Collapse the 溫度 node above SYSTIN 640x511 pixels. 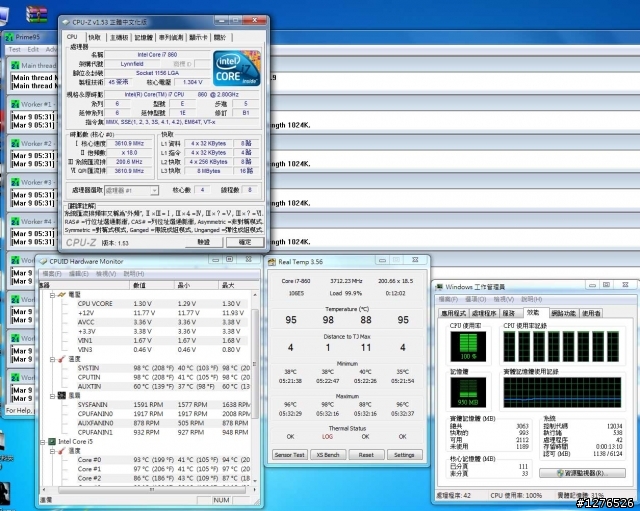tap(53, 359)
